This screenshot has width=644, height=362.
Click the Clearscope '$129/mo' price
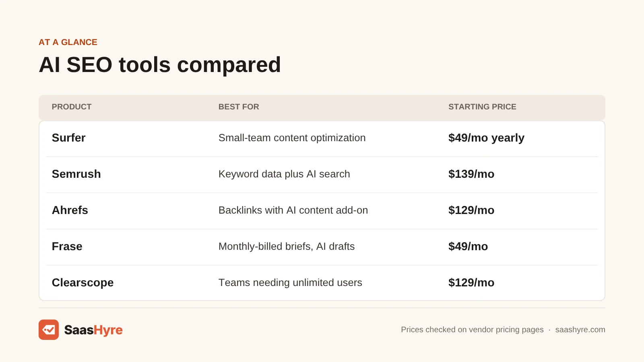tap(471, 283)
